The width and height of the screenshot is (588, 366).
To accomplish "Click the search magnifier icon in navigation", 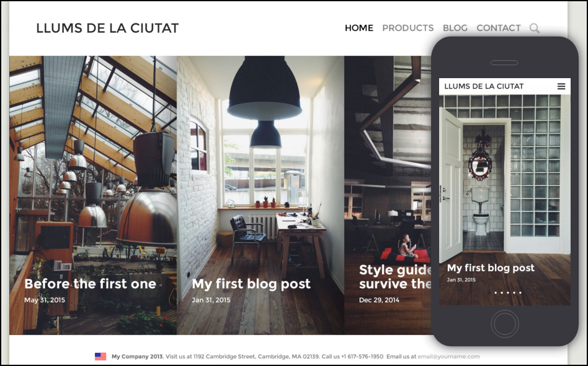I will pos(535,28).
